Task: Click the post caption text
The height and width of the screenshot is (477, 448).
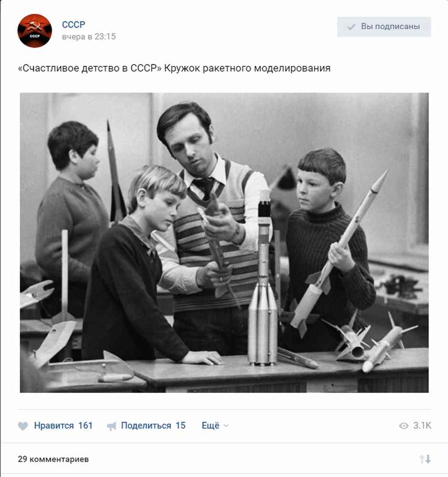Action: [174, 68]
